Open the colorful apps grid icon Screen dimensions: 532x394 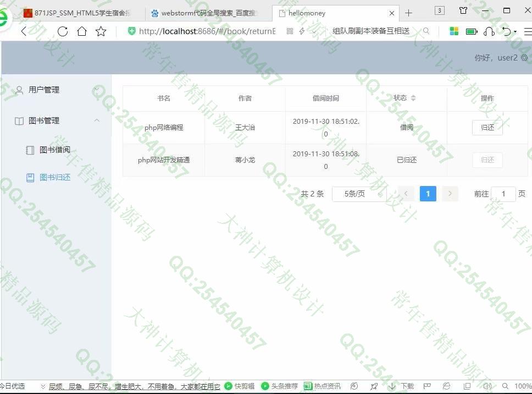pos(454,31)
